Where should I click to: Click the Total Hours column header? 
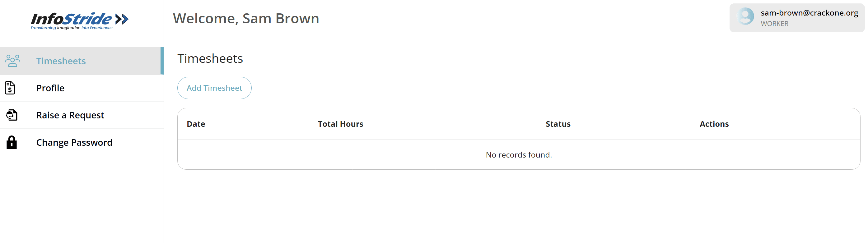coord(340,123)
